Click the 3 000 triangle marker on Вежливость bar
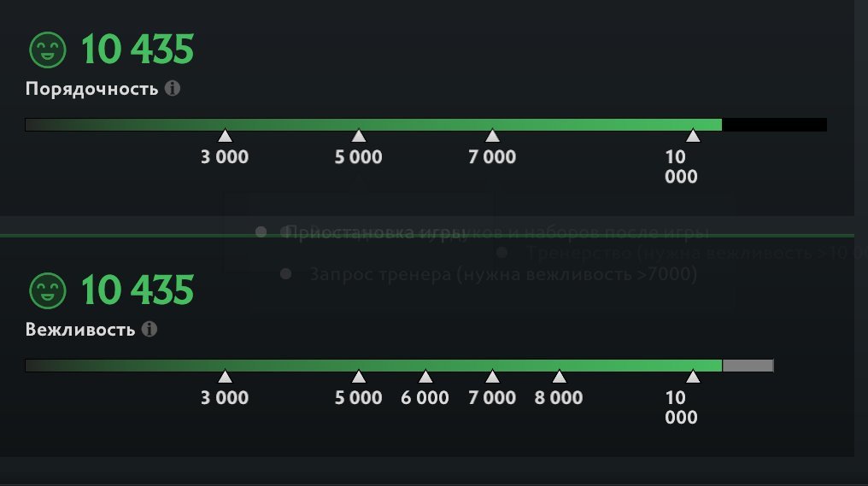The width and height of the screenshot is (868, 486). point(225,377)
